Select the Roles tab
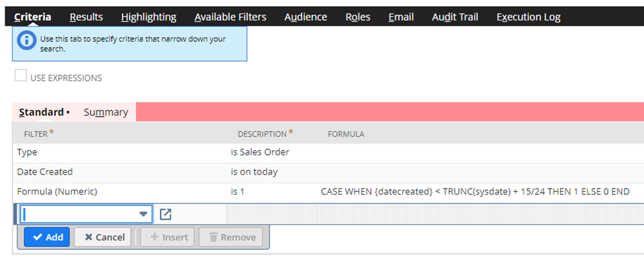 (358, 17)
